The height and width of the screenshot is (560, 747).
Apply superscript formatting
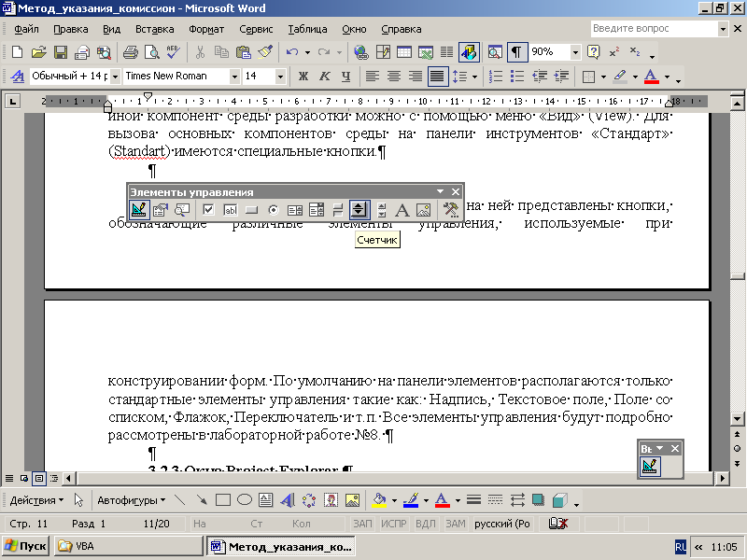[614, 52]
